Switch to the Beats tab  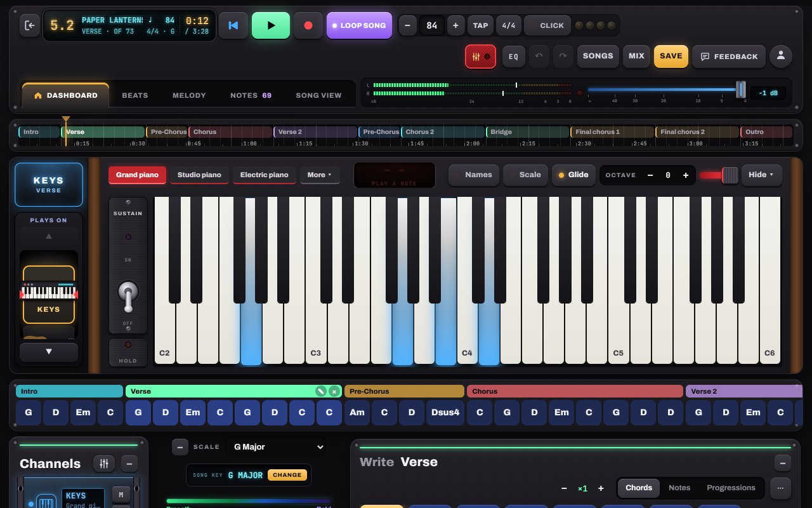point(135,95)
